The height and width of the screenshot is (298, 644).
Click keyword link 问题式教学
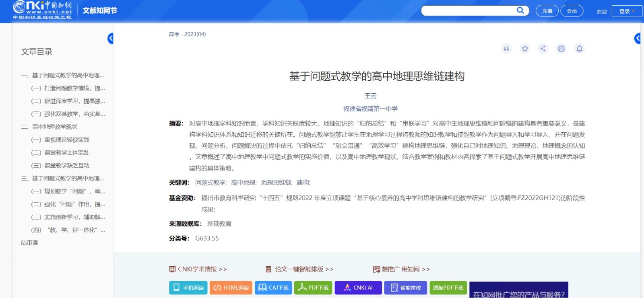click(x=211, y=183)
